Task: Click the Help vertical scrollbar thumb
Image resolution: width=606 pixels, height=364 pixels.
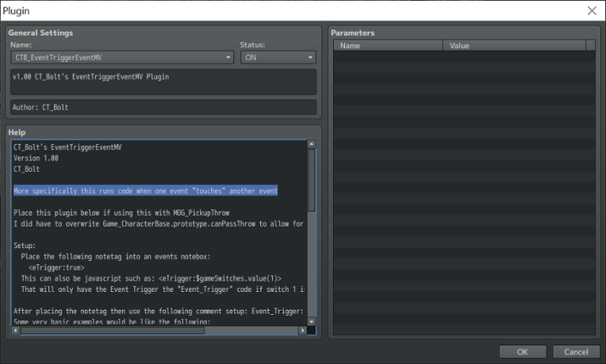Action: tap(312, 180)
